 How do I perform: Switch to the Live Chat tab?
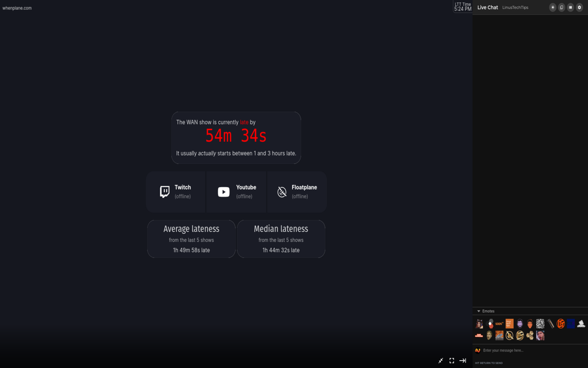click(487, 7)
